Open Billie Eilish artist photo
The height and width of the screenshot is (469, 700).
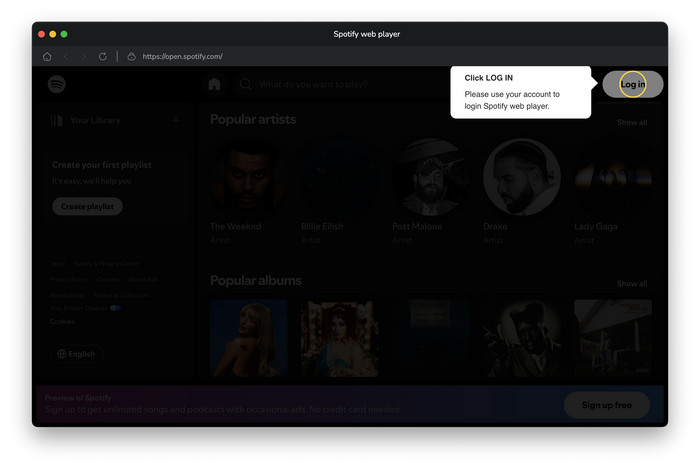click(340, 177)
